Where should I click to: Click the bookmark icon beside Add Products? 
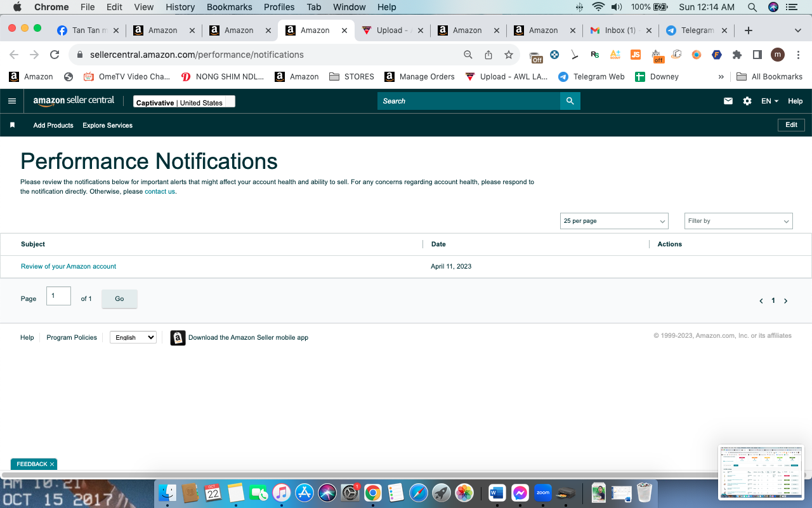click(x=12, y=125)
